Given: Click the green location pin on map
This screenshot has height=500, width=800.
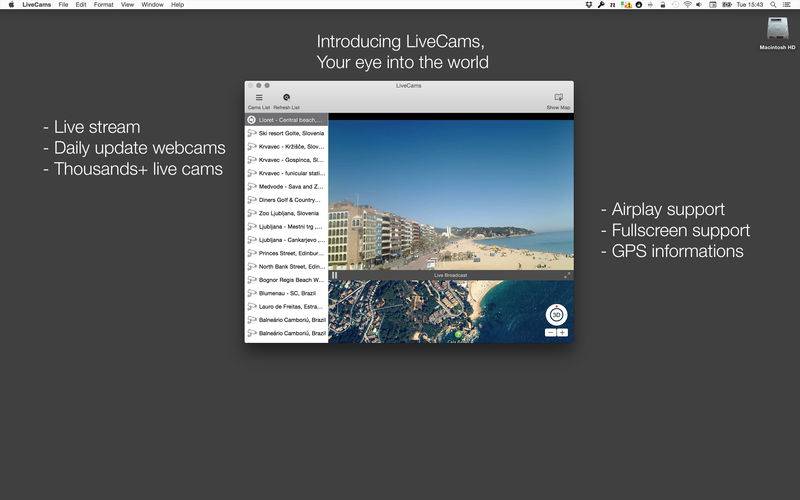Looking at the screenshot, I should (x=458, y=335).
